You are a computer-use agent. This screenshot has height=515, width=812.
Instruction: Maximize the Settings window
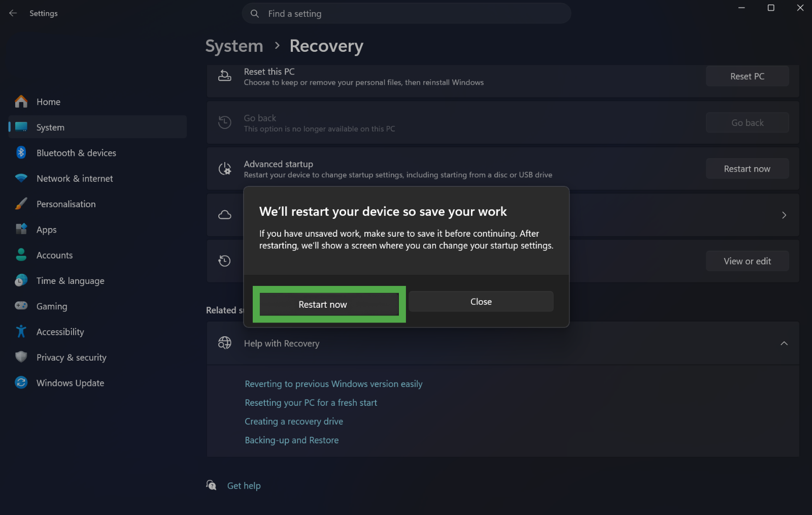[771, 8]
